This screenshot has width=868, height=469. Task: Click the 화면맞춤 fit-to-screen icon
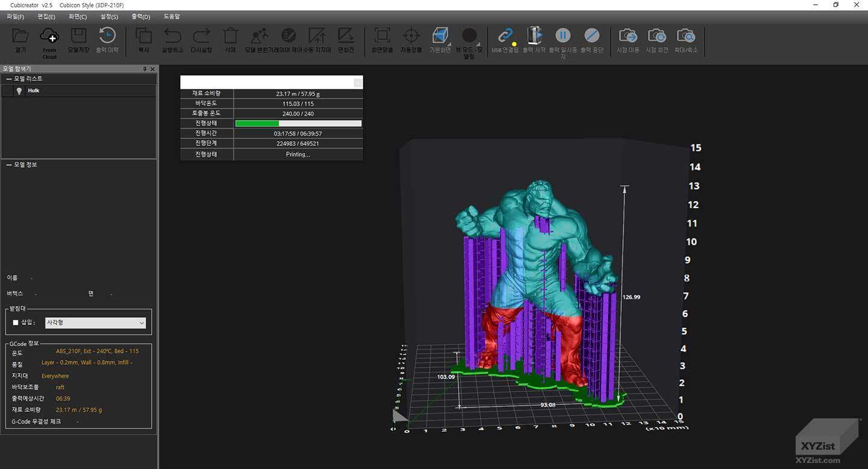point(382,36)
